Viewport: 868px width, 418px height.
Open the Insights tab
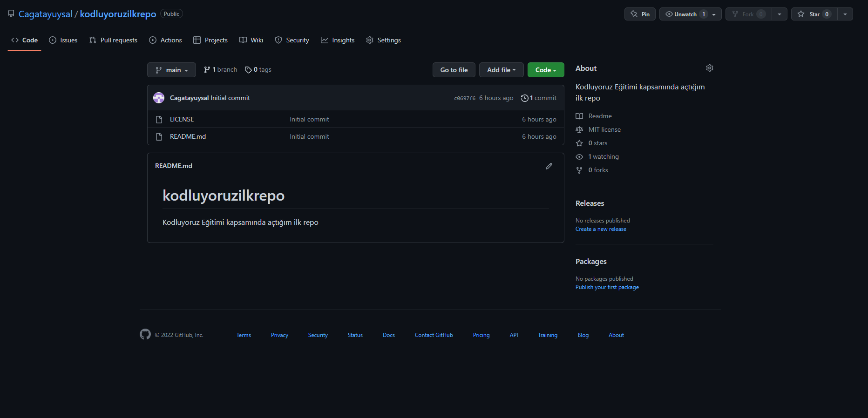(x=338, y=40)
